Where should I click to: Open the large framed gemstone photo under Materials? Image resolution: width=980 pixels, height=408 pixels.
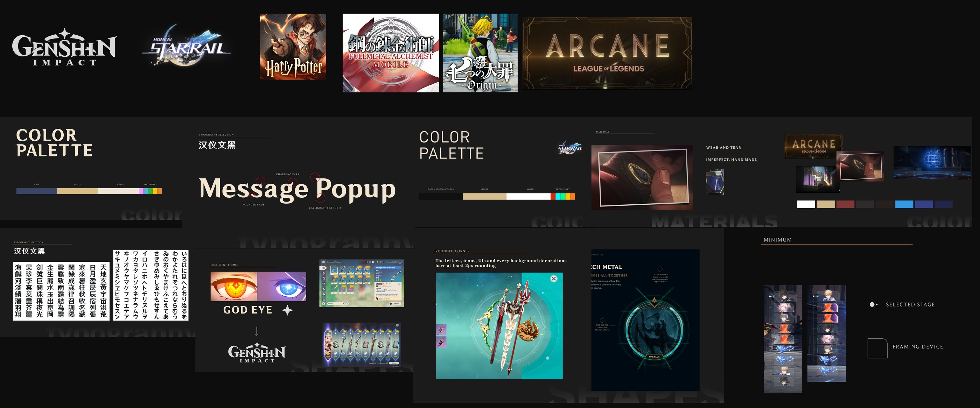[x=642, y=177]
